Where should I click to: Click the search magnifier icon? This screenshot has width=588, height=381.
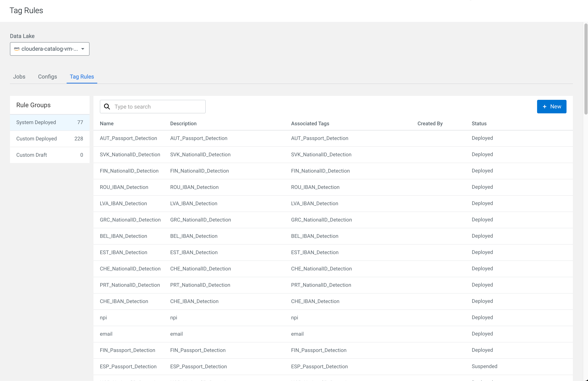click(107, 106)
